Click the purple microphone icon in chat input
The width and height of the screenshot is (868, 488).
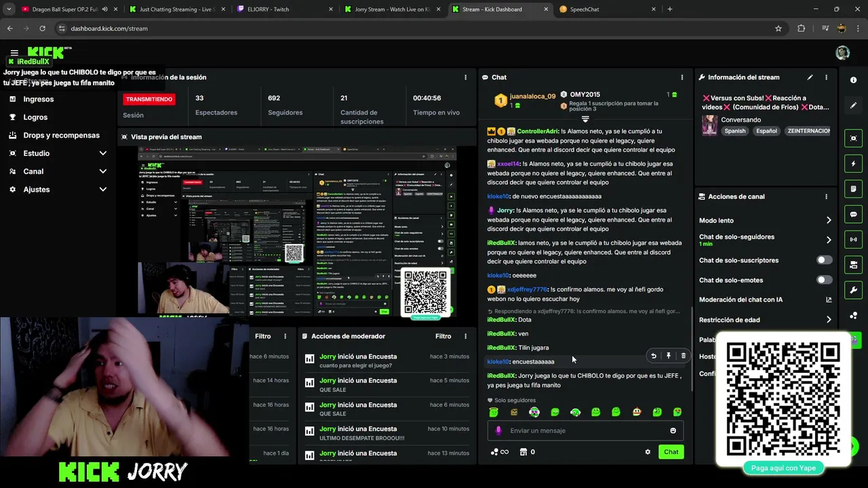[x=498, y=430]
